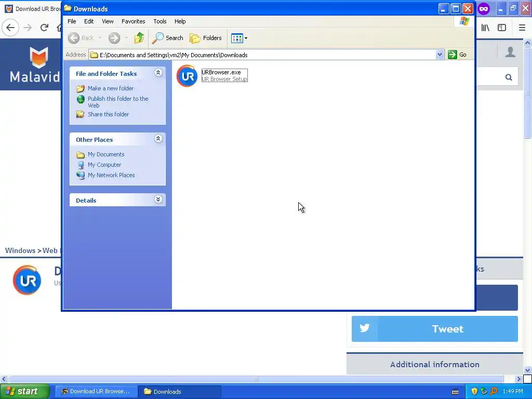Go to My Computer from Other Places
Image resolution: width=532 pixels, height=399 pixels.
(x=104, y=165)
